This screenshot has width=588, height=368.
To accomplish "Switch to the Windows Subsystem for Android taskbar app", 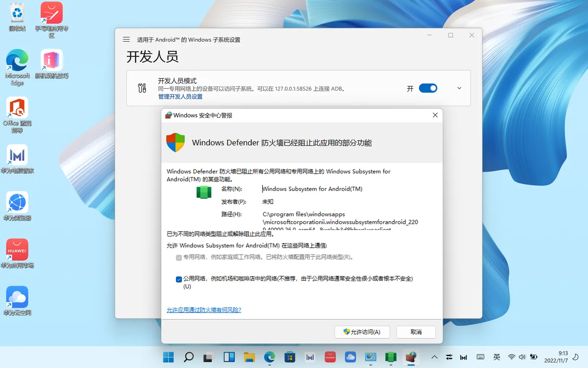I will (x=391, y=357).
